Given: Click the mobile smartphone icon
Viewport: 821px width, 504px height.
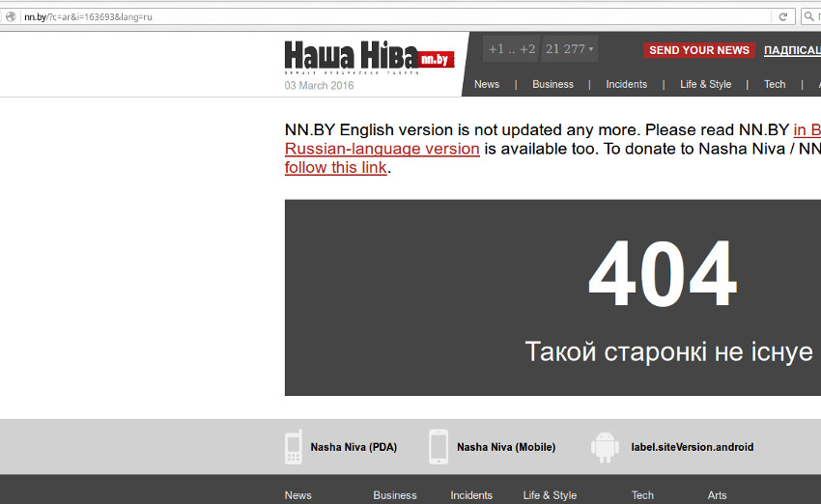Looking at the screenshot, I should (439, 447).
